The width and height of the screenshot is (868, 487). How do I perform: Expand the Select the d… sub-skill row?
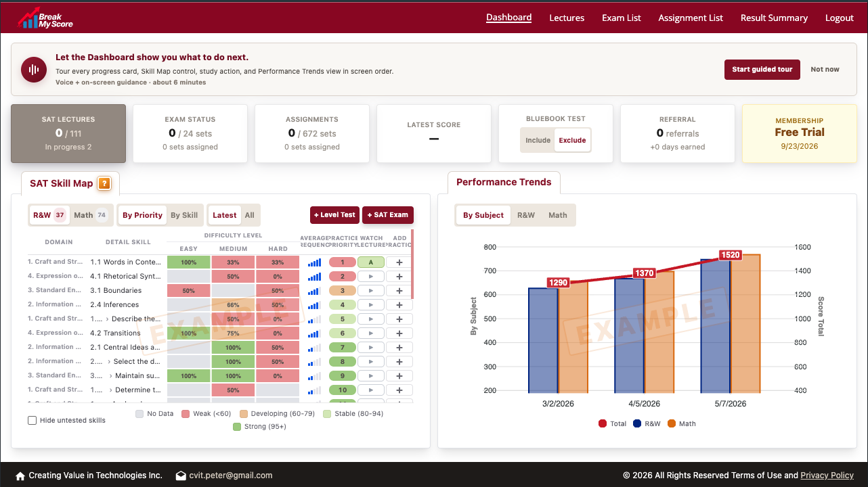[110, 362]
